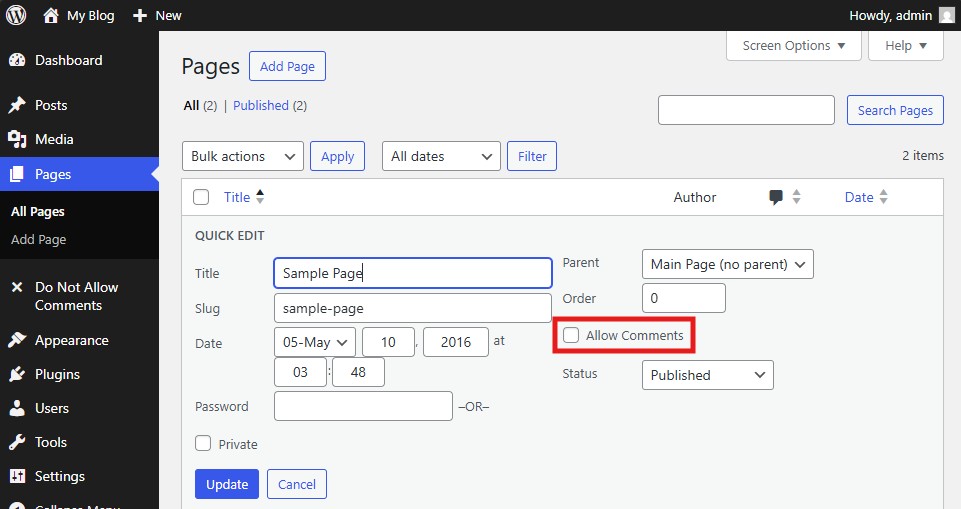Show All pages filter link
961x509 pixels.
191,105
